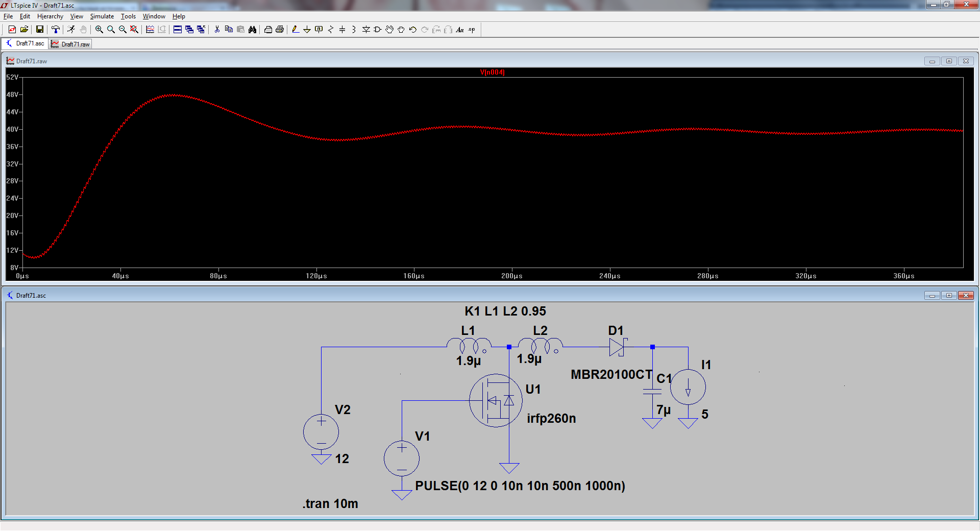The image size is (980, 531).
Task: Open the SPICE directive (.op) tool
Action: [472, 30]
